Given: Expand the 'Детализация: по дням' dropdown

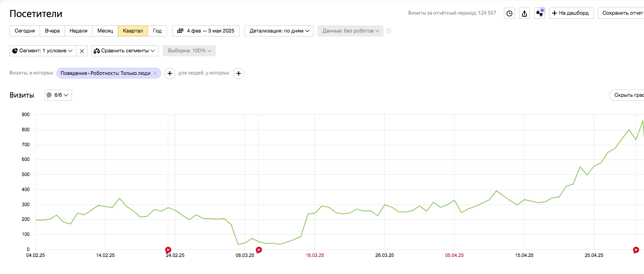Looking at the screenshot, I should click(x=279, y=31).
